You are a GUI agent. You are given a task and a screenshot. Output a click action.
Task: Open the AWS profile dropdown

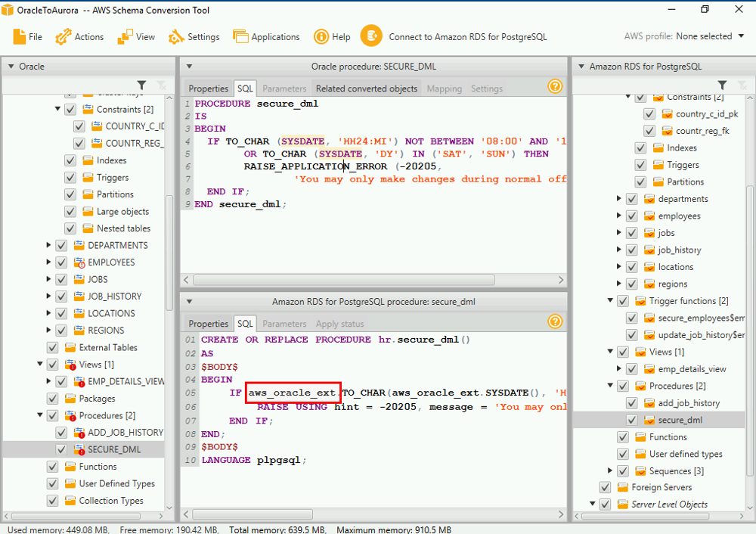tap(741, 36)
